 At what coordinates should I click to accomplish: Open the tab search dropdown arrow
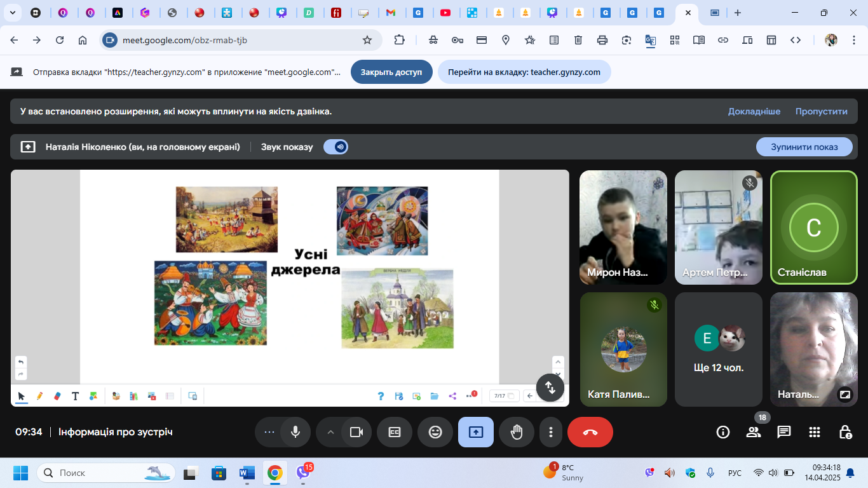12,13
